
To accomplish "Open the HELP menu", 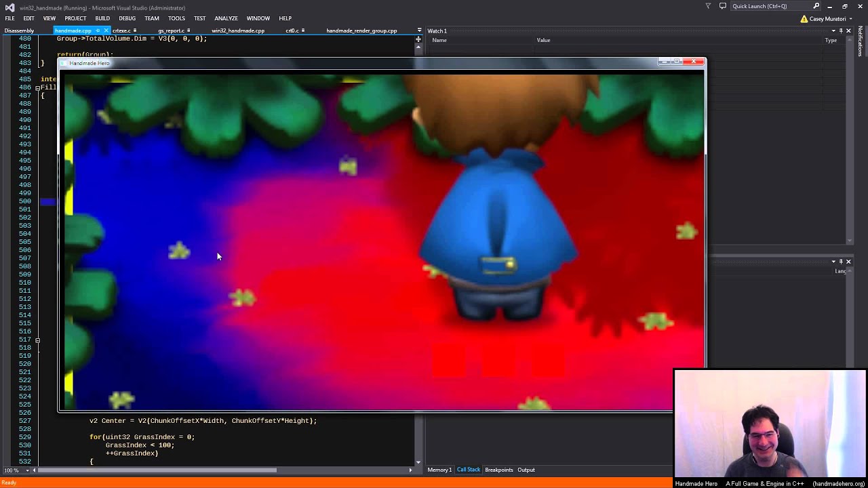I will coord(285,18).
